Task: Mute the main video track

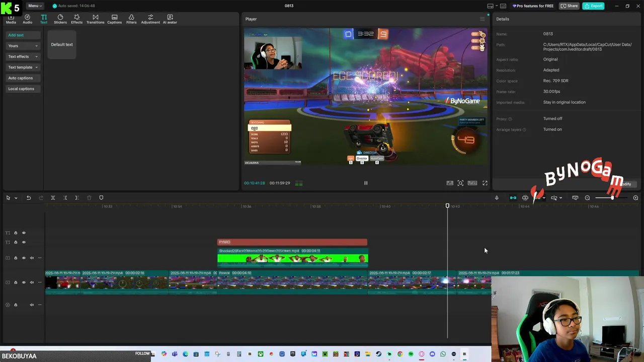Action: coord(32,283)
